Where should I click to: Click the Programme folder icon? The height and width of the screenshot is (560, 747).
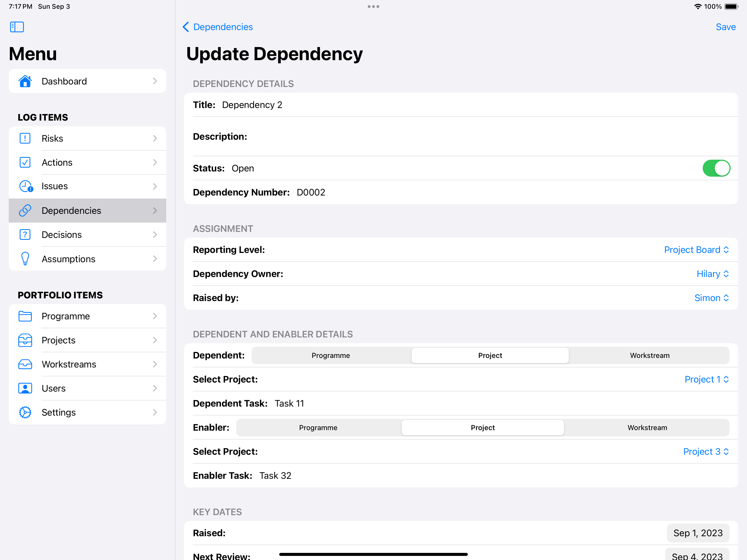pyautogui.click(x=25, y=316)
